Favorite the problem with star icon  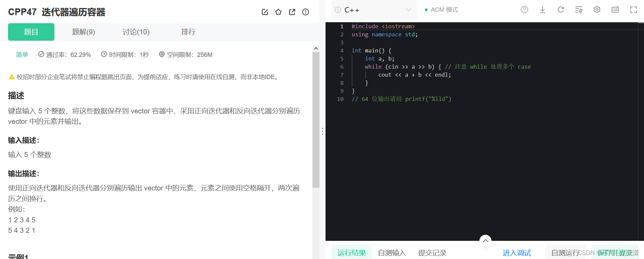click(278, 12)
